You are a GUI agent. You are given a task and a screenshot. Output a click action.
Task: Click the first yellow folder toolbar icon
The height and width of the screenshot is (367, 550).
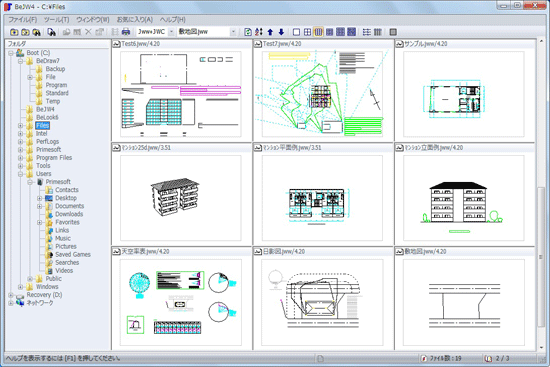(x=14, y=32)
